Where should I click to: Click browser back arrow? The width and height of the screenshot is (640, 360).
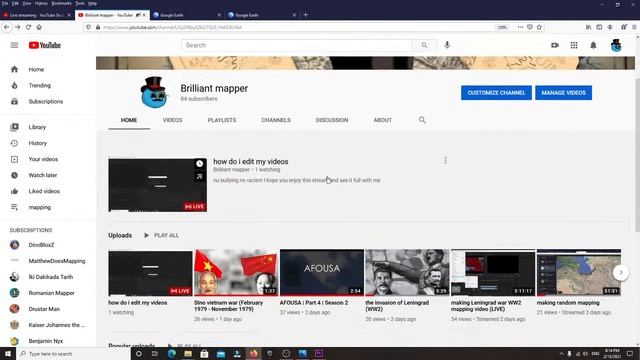[7, 27]
